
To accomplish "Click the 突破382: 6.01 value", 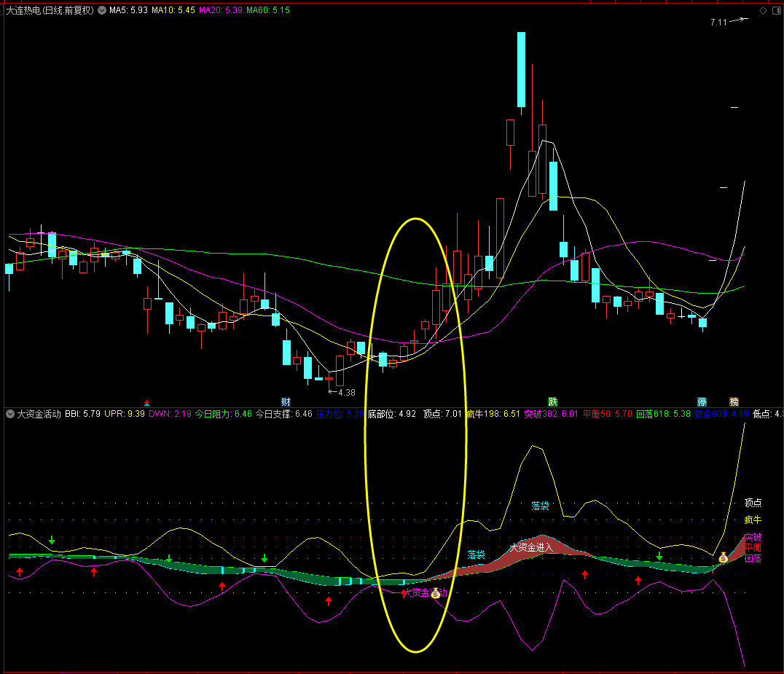I will [x=551, y=414].
